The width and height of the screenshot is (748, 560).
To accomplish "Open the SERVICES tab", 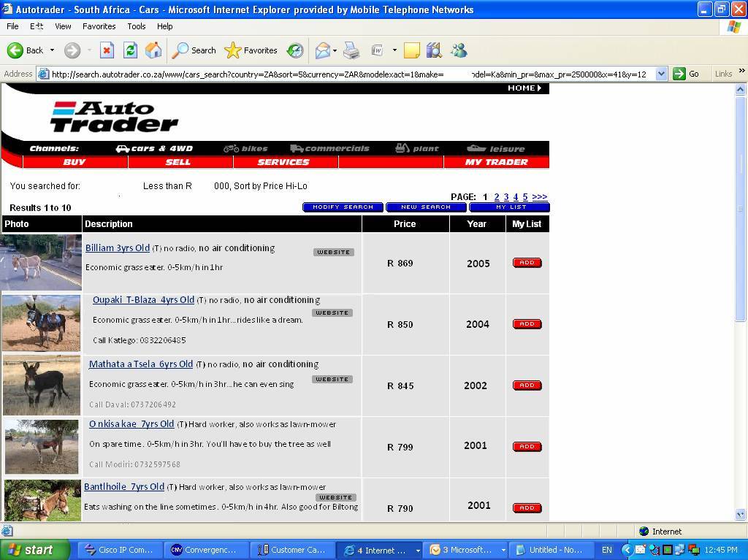I will [x=284, y=161].
